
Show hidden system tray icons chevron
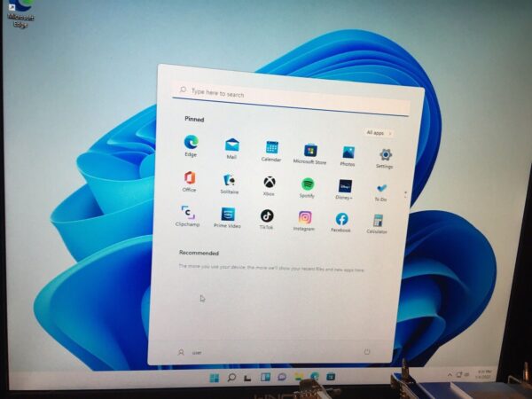click(x=450, y=375)
